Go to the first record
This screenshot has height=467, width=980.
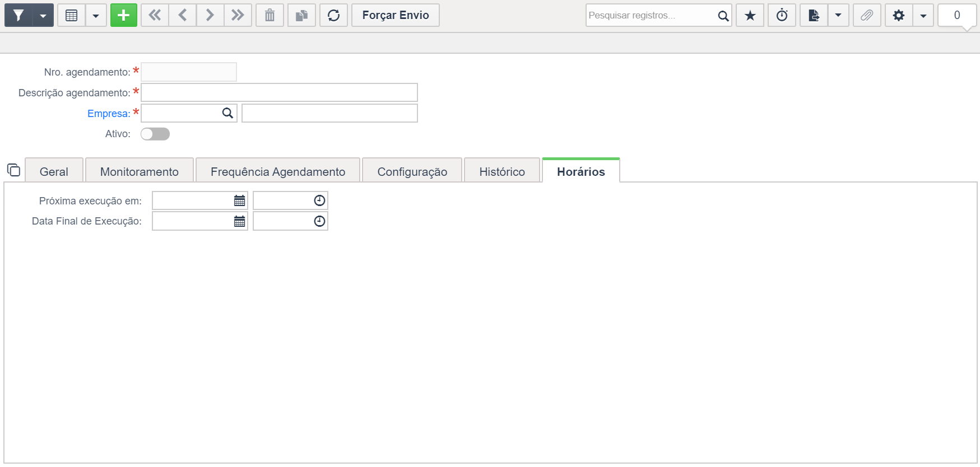(x=155, y=15)
